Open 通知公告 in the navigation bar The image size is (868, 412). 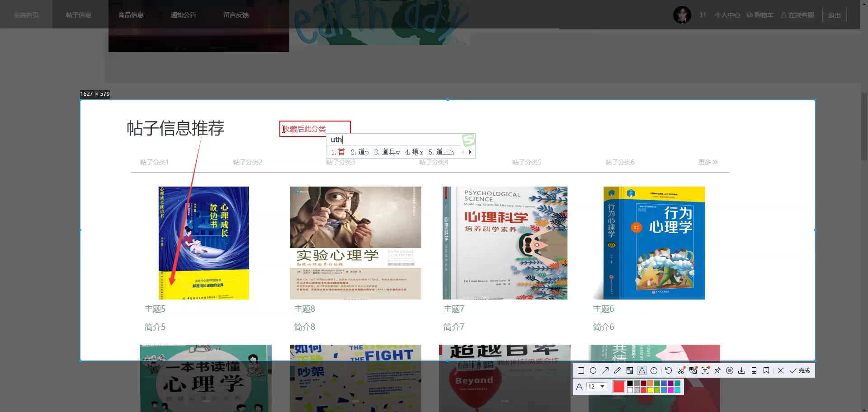(x=184, y=15)
